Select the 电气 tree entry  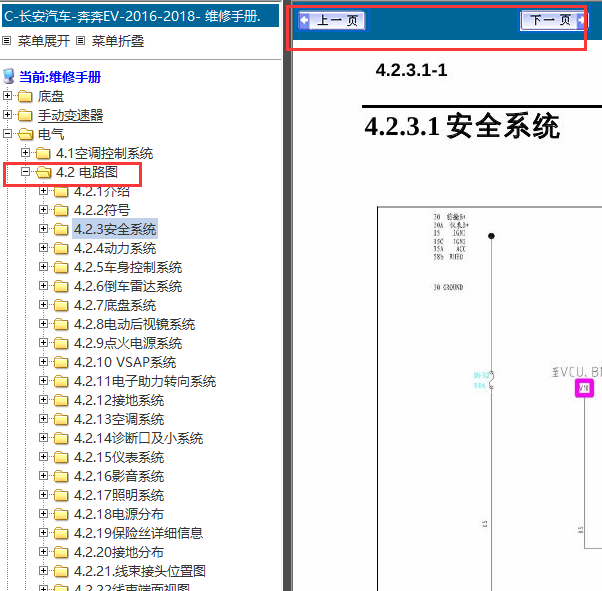[x=51, y=134]
